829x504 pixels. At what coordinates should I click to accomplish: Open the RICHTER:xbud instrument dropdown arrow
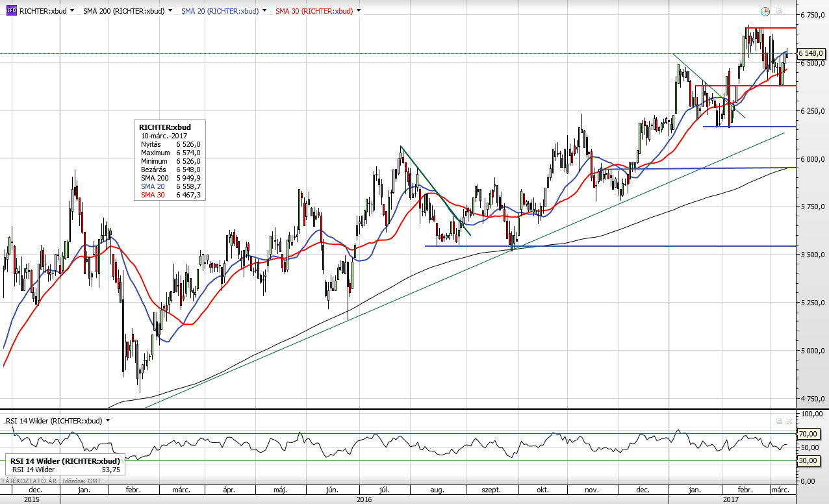click(71, 11)
